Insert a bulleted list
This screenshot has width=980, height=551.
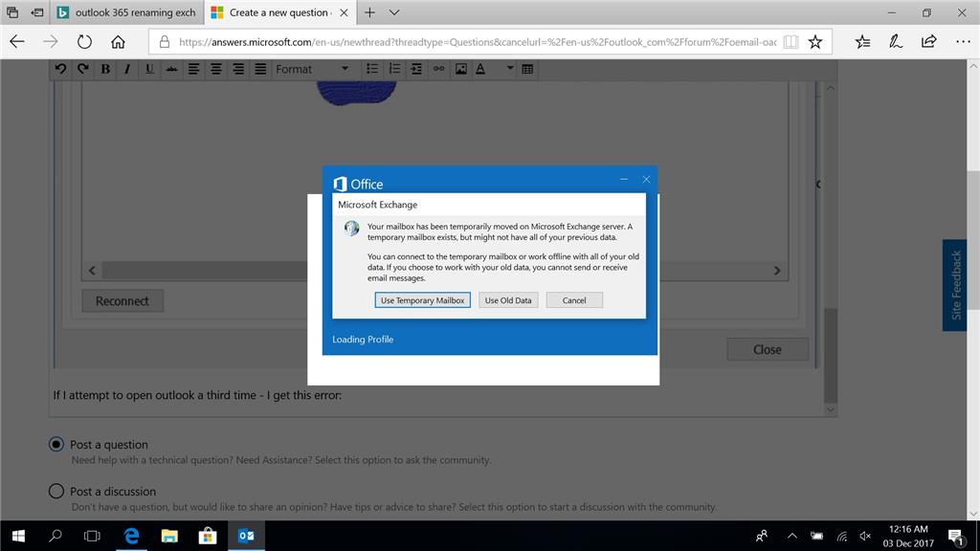(372, 69)
